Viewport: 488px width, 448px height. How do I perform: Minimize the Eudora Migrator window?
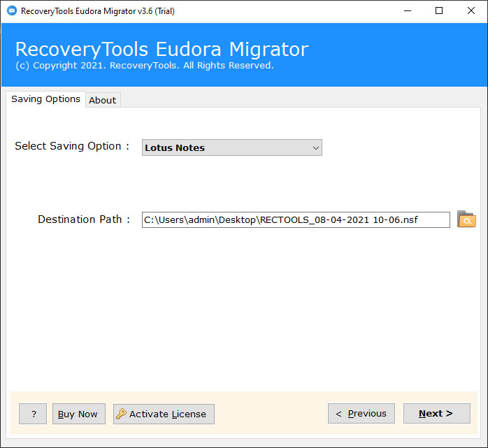click(x=408, y=11)
